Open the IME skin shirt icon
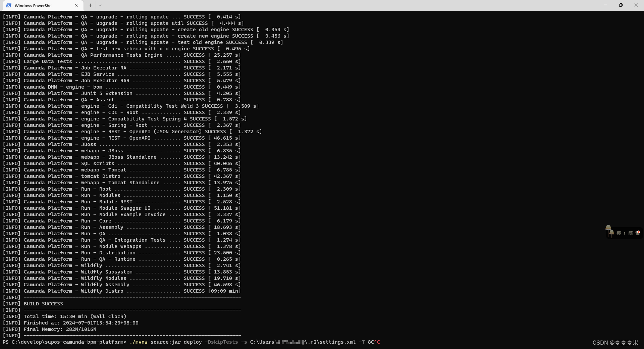The height and width of the screenshot is (349, 644). 638,233
